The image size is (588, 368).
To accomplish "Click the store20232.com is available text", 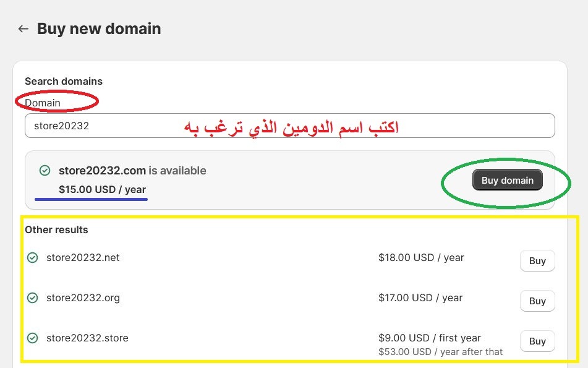I will (x=132, y=171).
